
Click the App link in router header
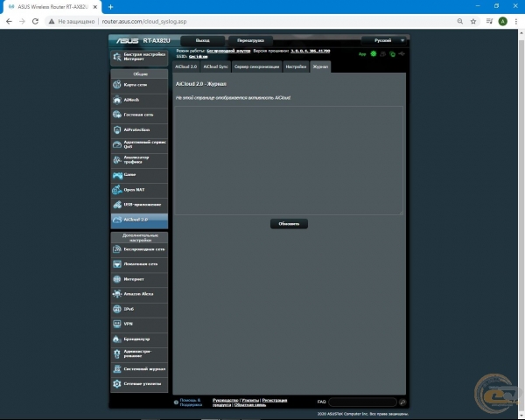[362, 54]
